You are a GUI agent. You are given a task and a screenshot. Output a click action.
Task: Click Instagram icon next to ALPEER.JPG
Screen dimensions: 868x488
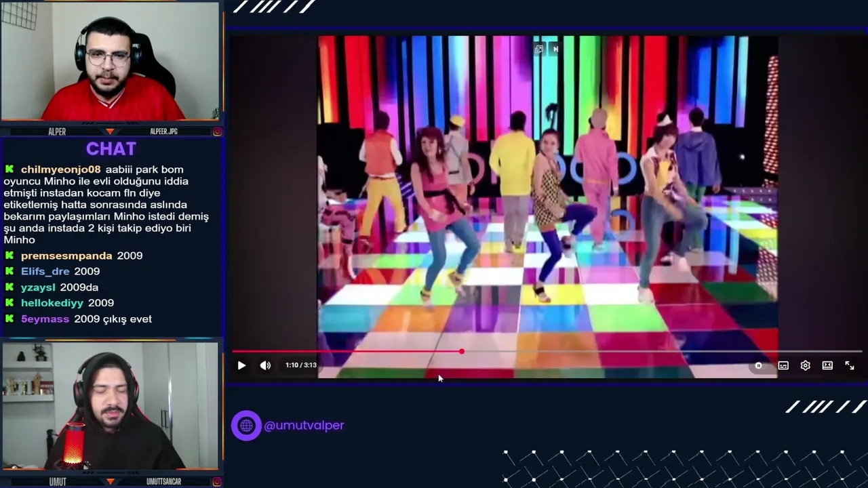[x=217, y=131]
